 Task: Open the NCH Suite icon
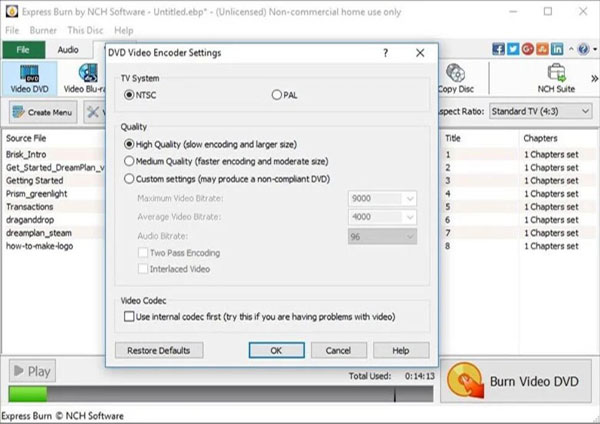556,79
